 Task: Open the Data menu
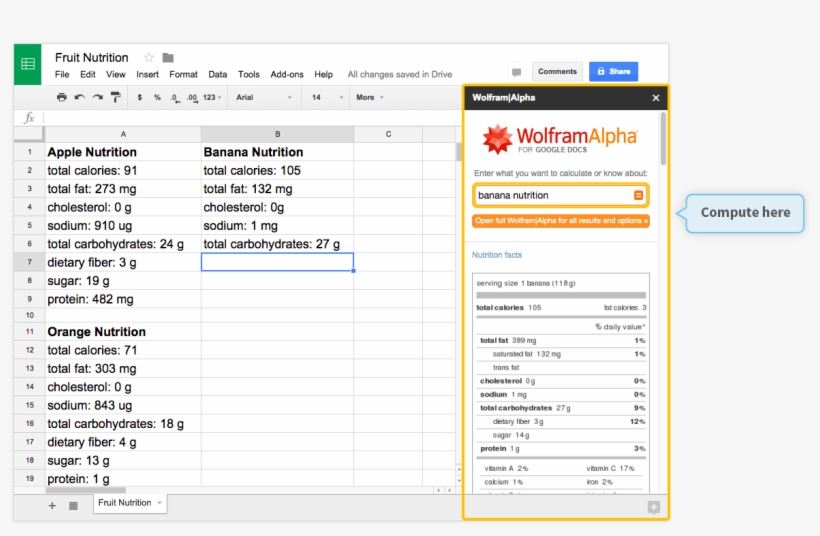[x=218, y=74]
